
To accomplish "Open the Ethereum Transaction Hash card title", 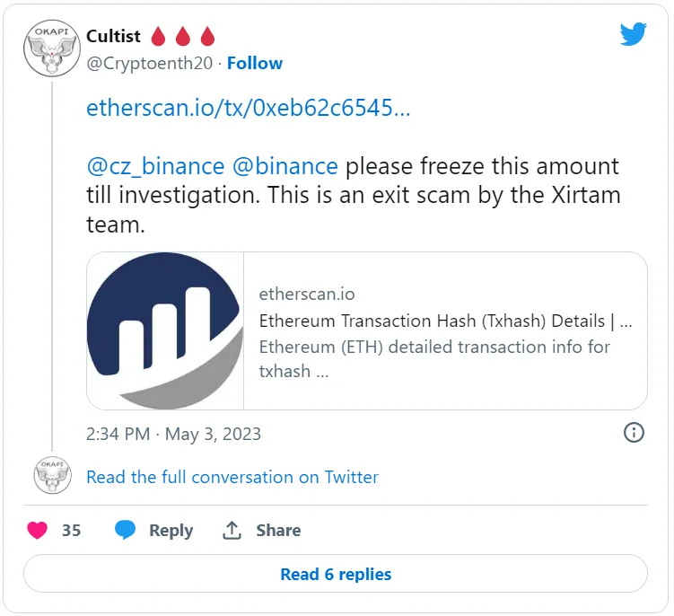I will coord(446,321).
